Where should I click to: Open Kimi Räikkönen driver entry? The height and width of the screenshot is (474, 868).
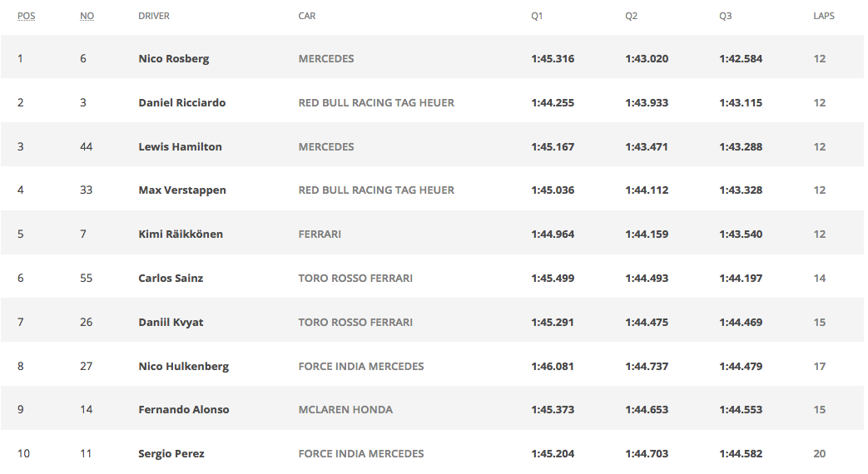(180, 235)
